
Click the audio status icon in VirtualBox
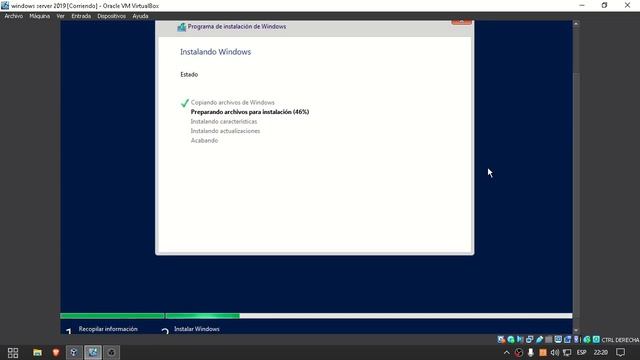pos(520,340)
